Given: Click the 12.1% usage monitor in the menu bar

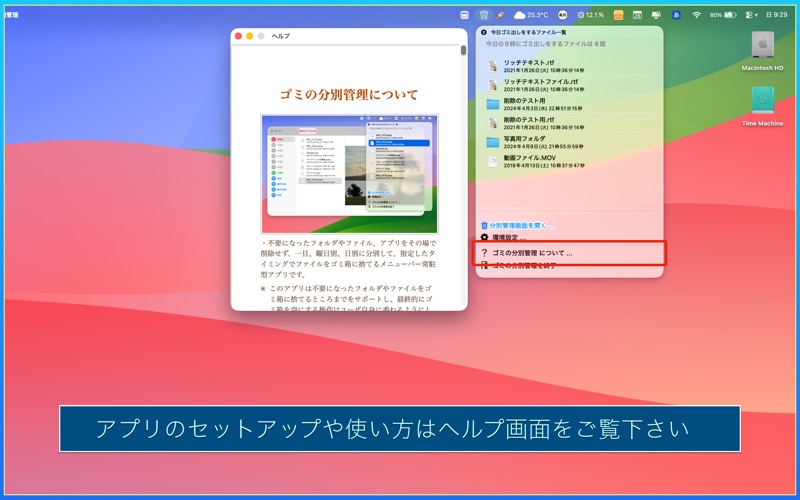Looking at the screenshot, I should 590,15.
